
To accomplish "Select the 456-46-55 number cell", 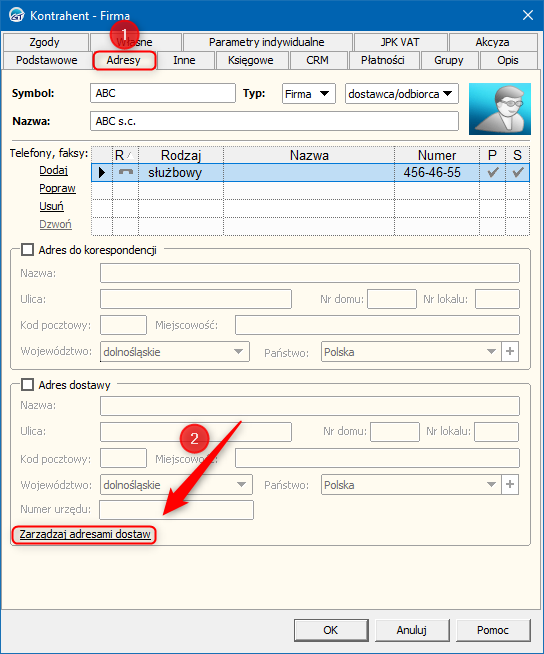I will pyautogui.click(x=437, y=172).
